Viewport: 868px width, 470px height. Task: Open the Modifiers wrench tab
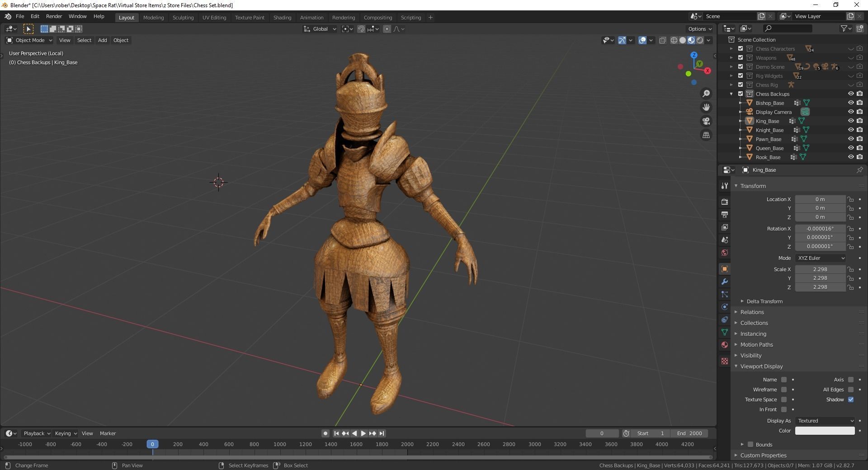click(x=725, y=282)
